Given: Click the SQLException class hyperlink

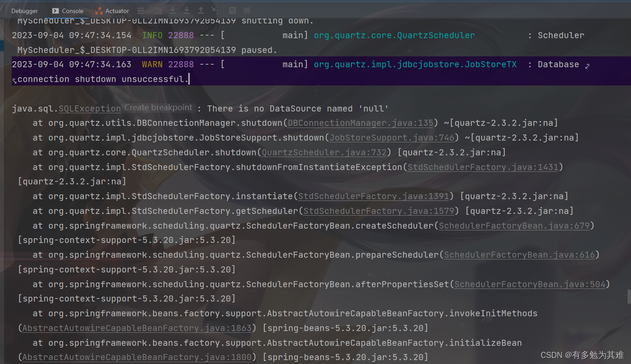Looking at the screenshot, I should [89, 108].
